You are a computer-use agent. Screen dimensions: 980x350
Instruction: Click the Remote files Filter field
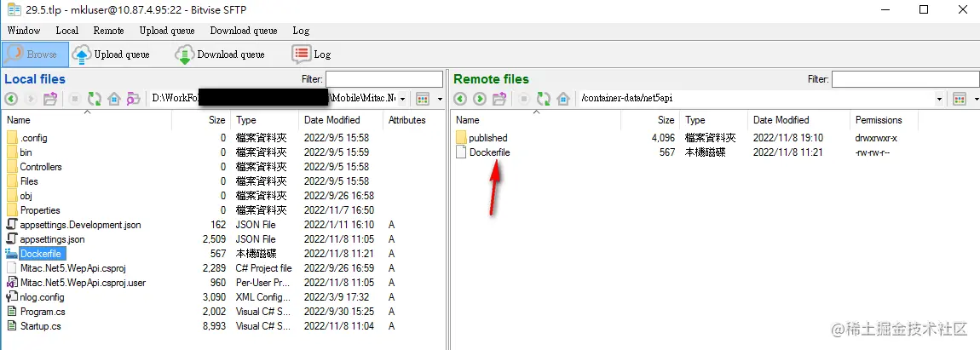[x=905, y=79]
